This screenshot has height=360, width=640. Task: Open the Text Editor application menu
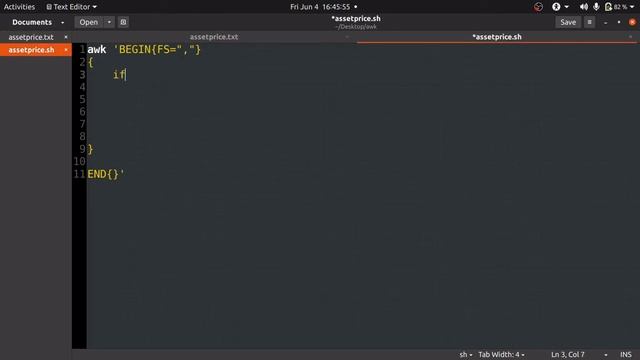tap(71, 7)
